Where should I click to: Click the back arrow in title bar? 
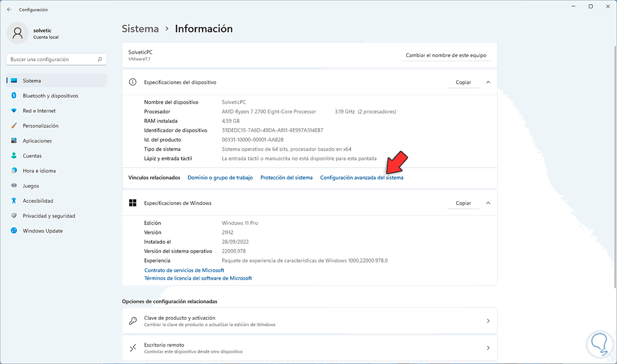[x=9, y=9]
